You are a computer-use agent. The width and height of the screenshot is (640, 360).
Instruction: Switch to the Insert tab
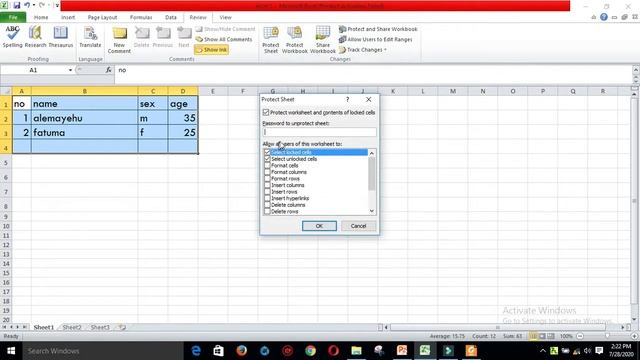68,18
